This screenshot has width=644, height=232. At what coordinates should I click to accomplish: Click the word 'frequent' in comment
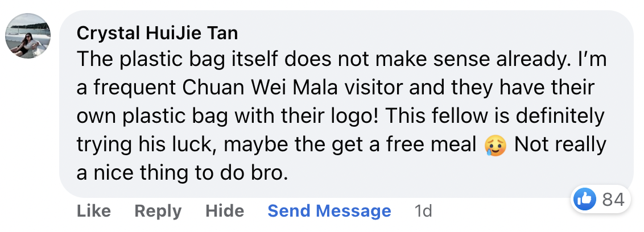pyautogui.click(x=135, y=89)
